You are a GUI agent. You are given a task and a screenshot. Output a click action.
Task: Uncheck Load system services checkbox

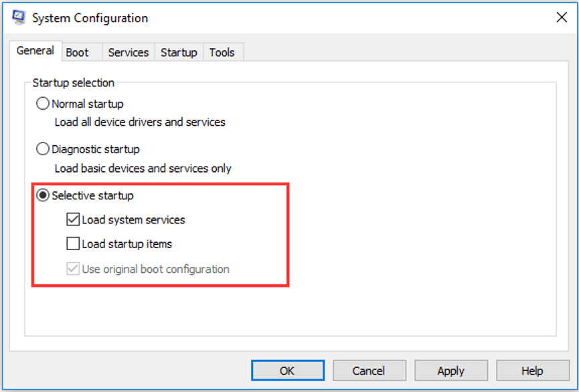coord(73,219)
